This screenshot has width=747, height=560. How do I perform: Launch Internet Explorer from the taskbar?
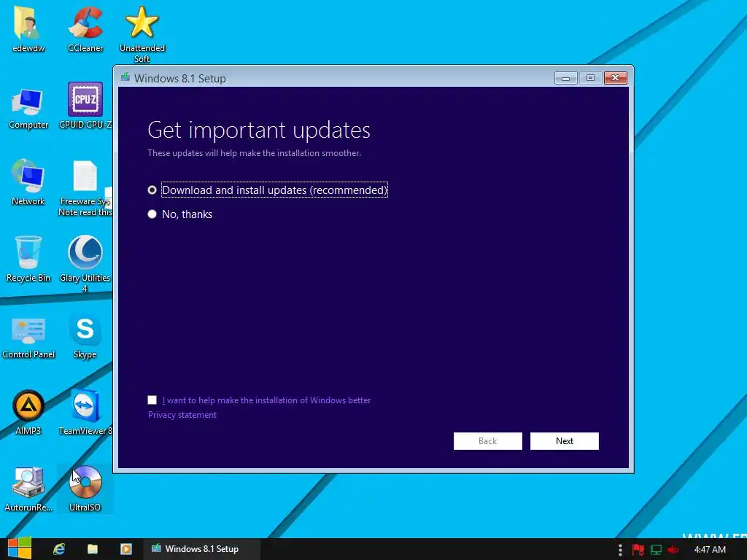(59, 549)
